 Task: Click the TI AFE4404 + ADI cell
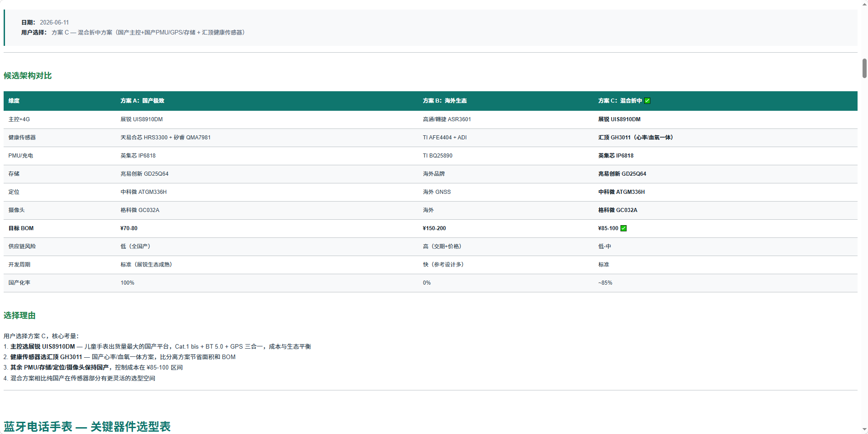[445, 138]
